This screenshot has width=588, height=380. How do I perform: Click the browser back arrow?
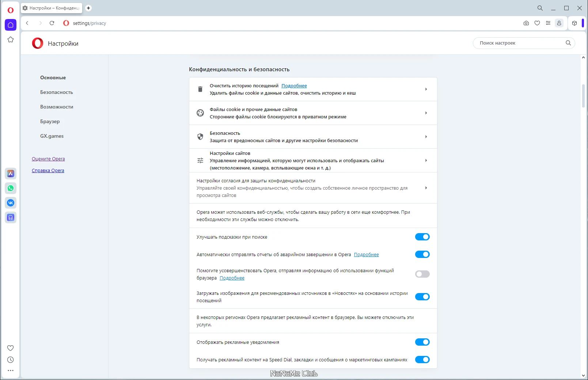pyautogui.click(x=27, y=23)
